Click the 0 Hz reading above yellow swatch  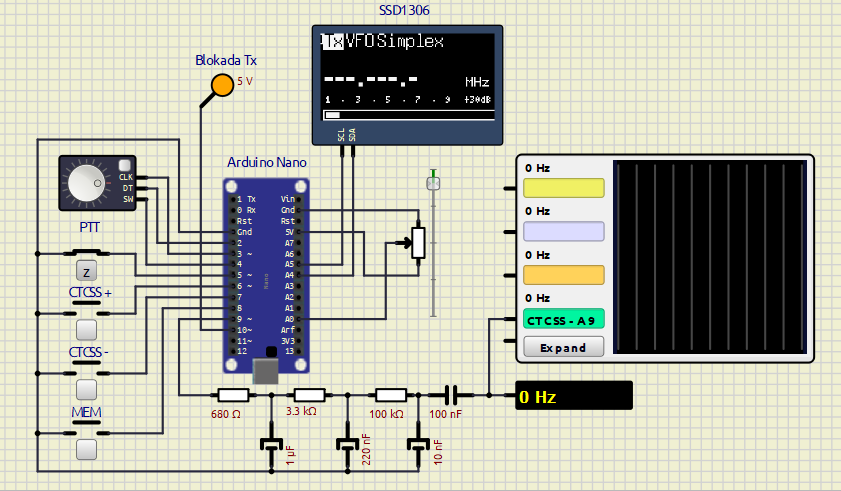pos(537,168)
